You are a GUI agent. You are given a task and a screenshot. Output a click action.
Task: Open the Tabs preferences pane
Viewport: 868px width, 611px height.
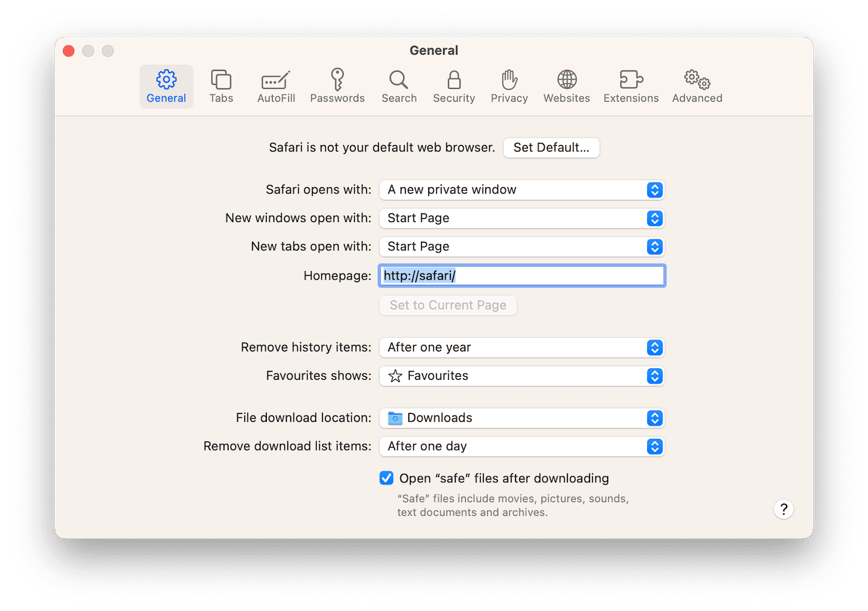[x=221, y=86]
